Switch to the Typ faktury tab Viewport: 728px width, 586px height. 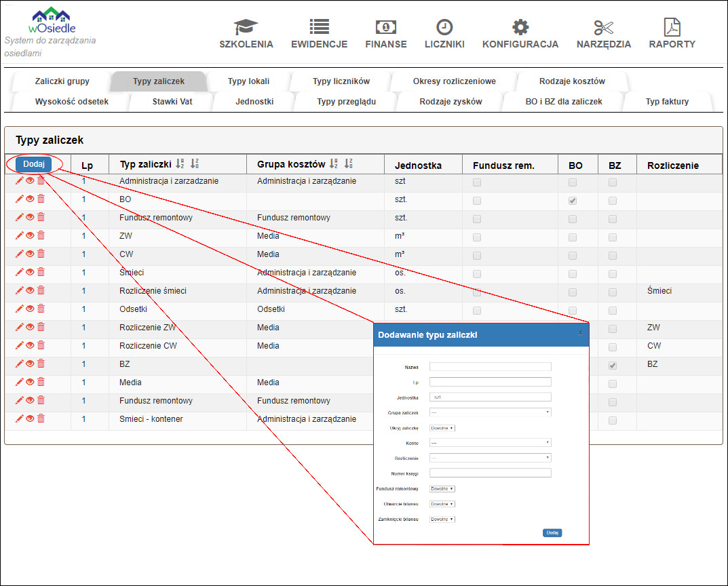[x=667, y=102]
